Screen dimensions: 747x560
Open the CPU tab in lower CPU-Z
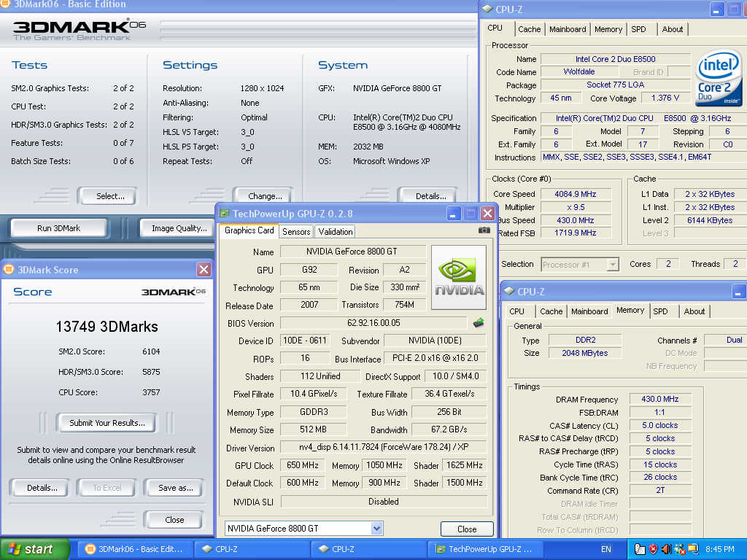click(x=516, y=311)
